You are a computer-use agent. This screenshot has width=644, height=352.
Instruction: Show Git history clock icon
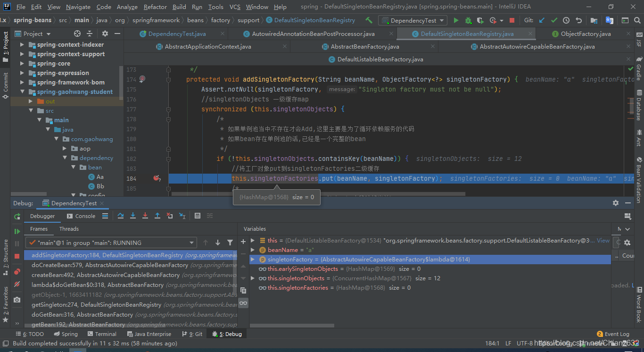[x=566, y=20]
